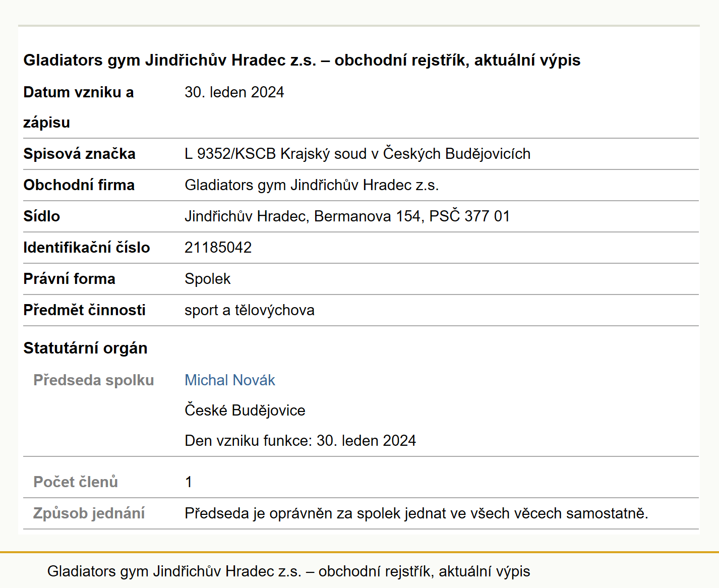Click the 'Právní forma' label
The width and height of the screenshot is (719, 588).
click(x=69, y=279)
